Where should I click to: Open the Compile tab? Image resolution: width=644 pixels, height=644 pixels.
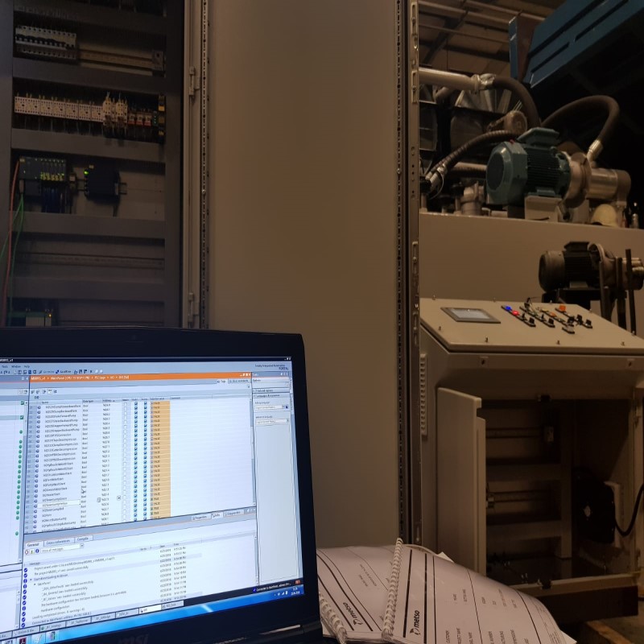coord(83,539)
